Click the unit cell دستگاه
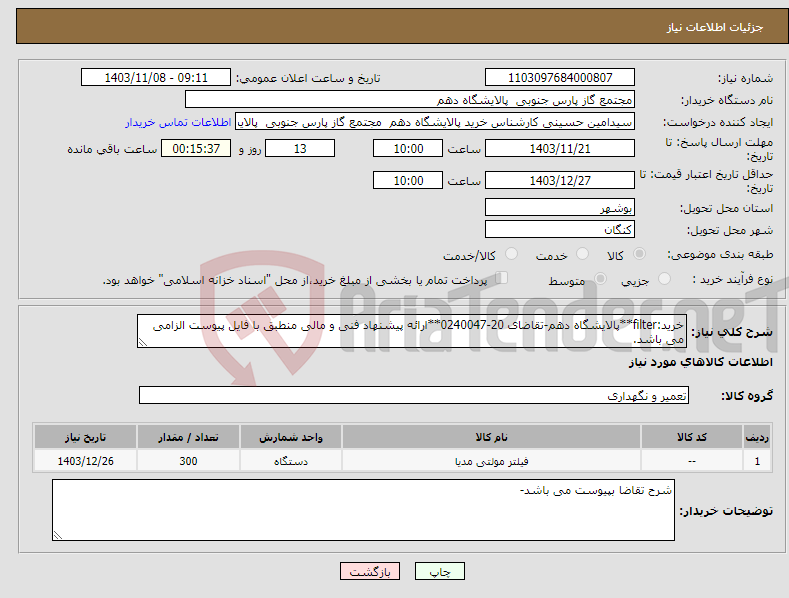 [291, 461]
